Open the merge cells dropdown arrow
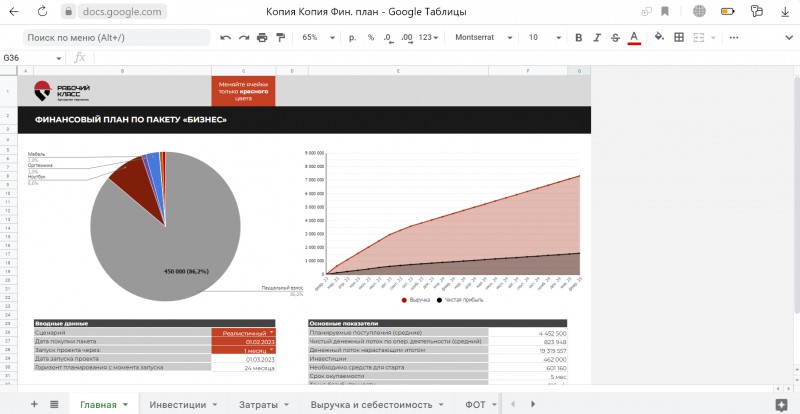Image resolution: width=800 pixels, height=414 pixels. [x=713, y=37]
